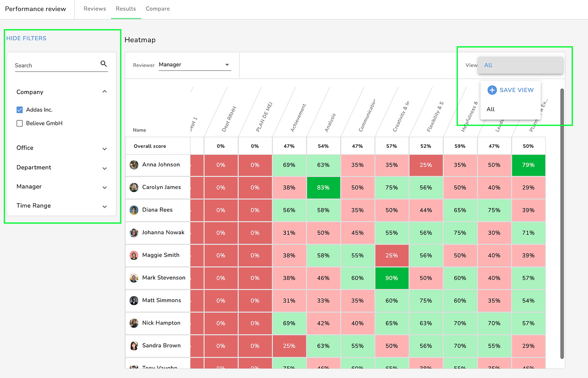
Task: Click the 90% heatmap cell for Mark Stevenson
Action: [392, 278]
